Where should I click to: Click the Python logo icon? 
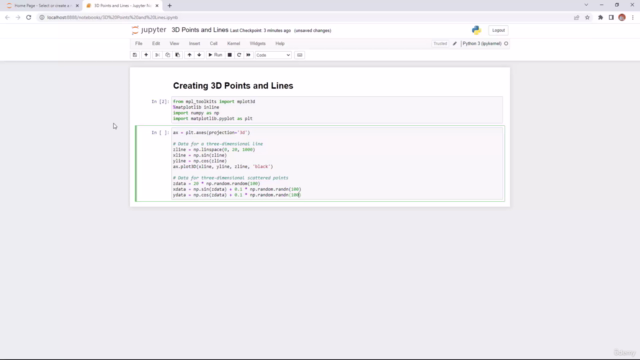[x=476, y=30]
